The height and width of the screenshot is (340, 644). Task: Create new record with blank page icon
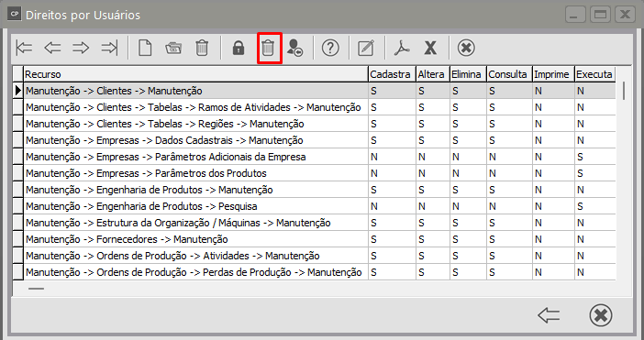click(145, 48)
